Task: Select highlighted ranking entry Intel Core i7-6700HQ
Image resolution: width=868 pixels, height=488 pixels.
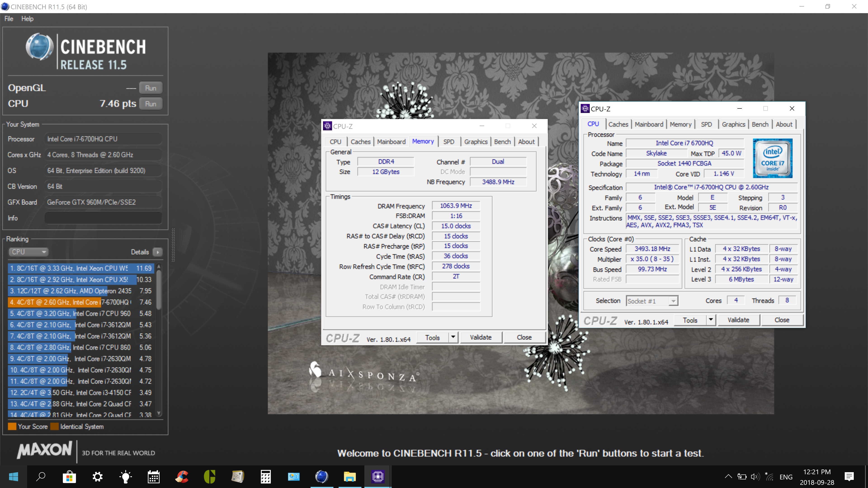Action: (x=81, y=302)
